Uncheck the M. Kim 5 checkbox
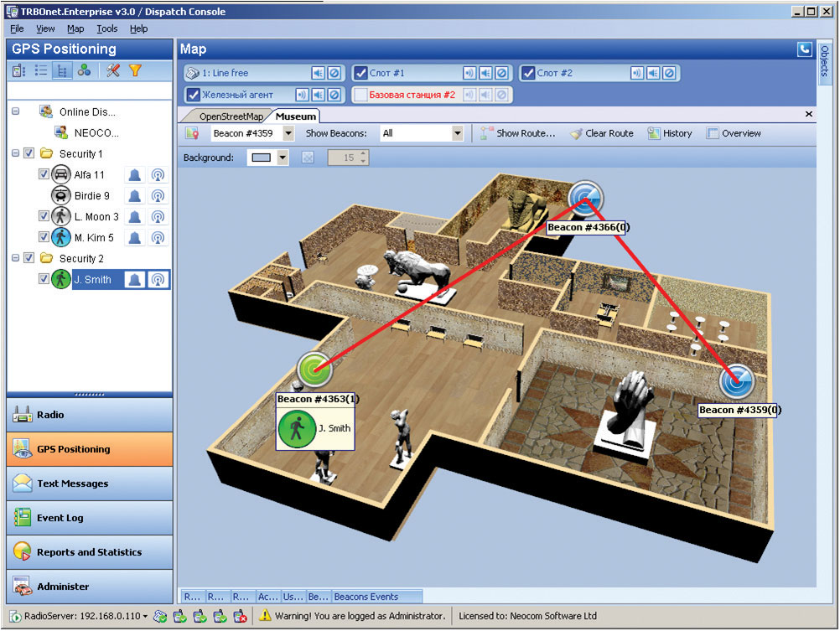 44,238
